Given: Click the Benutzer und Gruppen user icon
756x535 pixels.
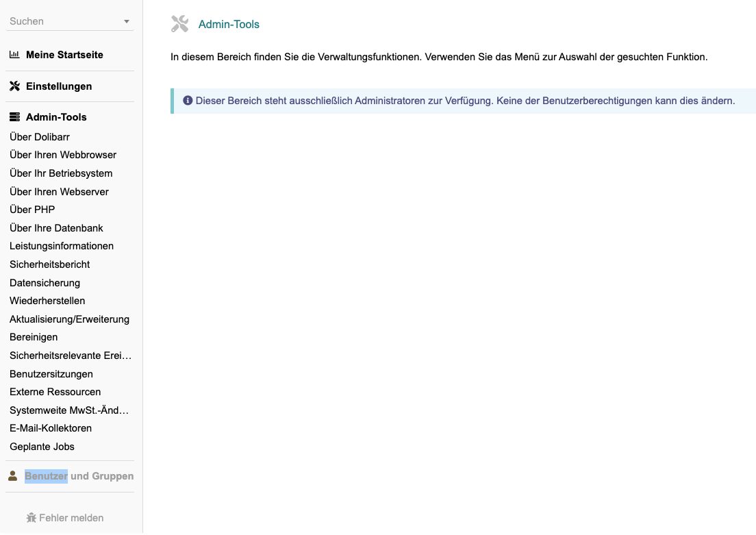Looking at the screenshot, I should coord(13,475).
